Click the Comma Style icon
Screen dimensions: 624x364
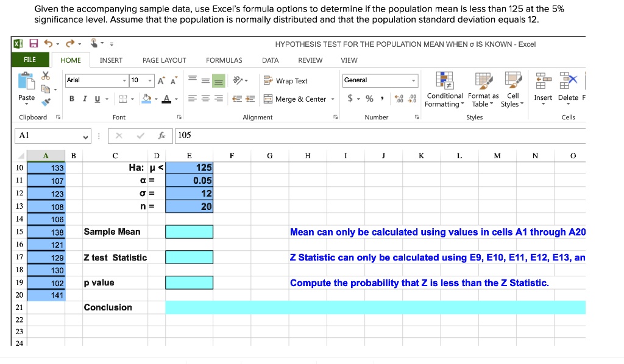pos(382,98)
